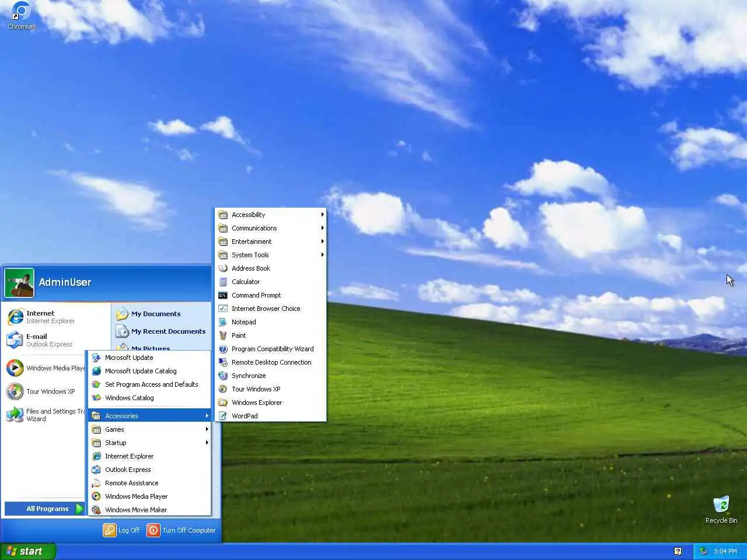Image resolution: width=747 pixels, height=560 pixels.
Task: Click the Accessories submenu arrow
Action: click(207, 416)
